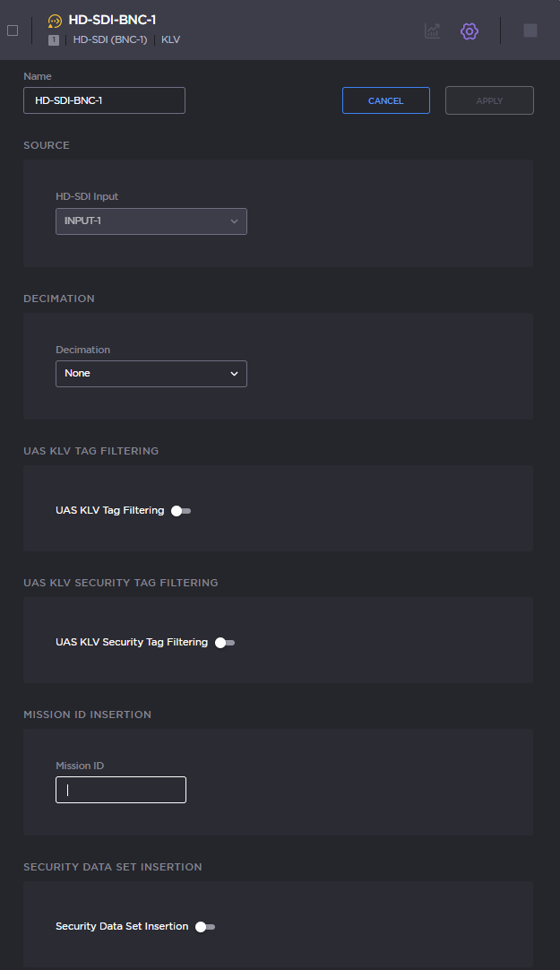The height and width of the screenshot is (970, 560).
Task: Open the statistics chart icon
Action: pyautogui.click(x=432, y=31)
